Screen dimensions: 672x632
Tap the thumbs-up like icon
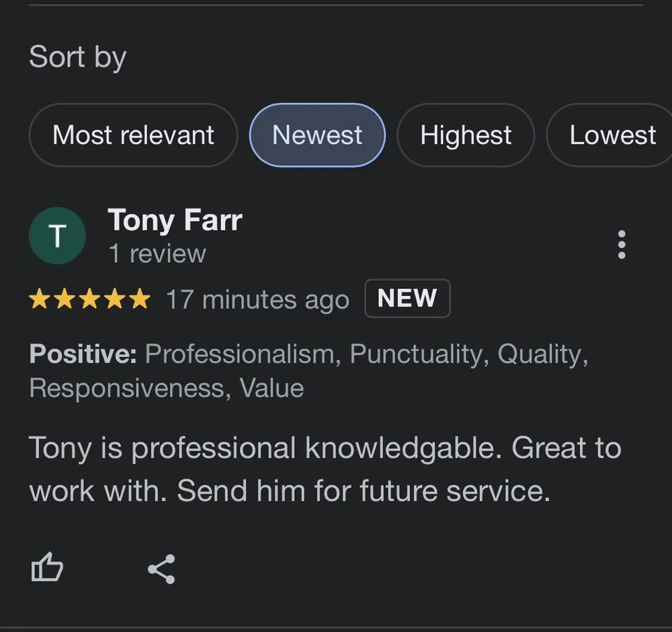pyautogui.click(x=47, y=569)
